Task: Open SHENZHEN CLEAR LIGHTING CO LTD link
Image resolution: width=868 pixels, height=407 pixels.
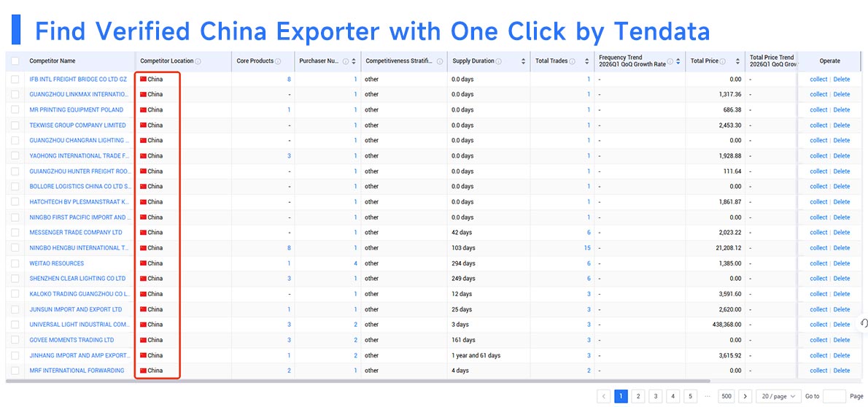Action: pos(77,279)
